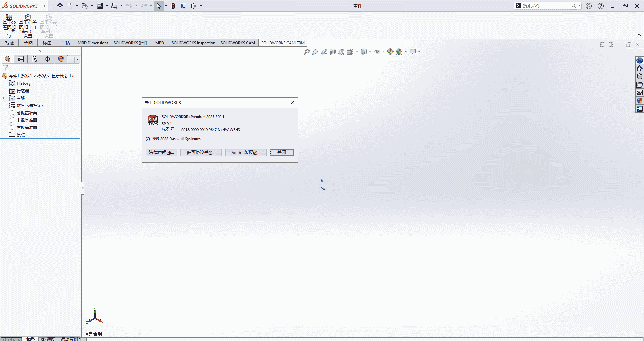Open SOLIDWORKS Resources home icon in task pane
The image size is (644, 341).
click(x=640, y=68)
